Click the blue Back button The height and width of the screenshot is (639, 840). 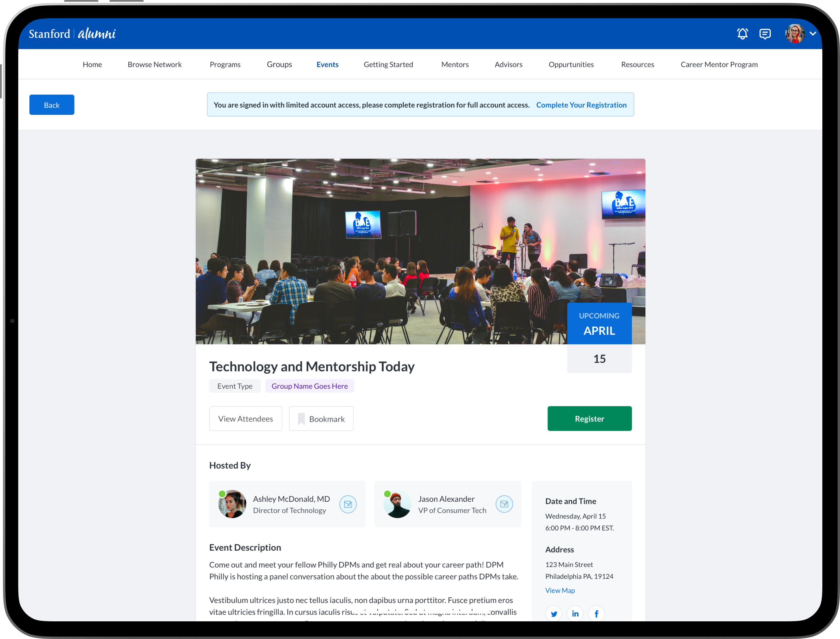coord(52,105)
